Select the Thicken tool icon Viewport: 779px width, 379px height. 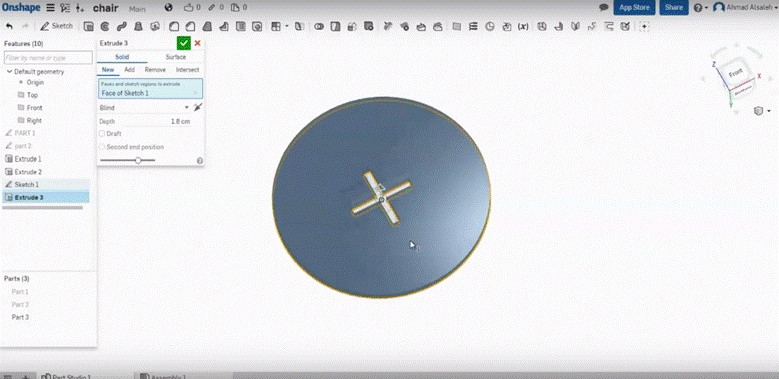pyautogui.click(x=155, y=26)
